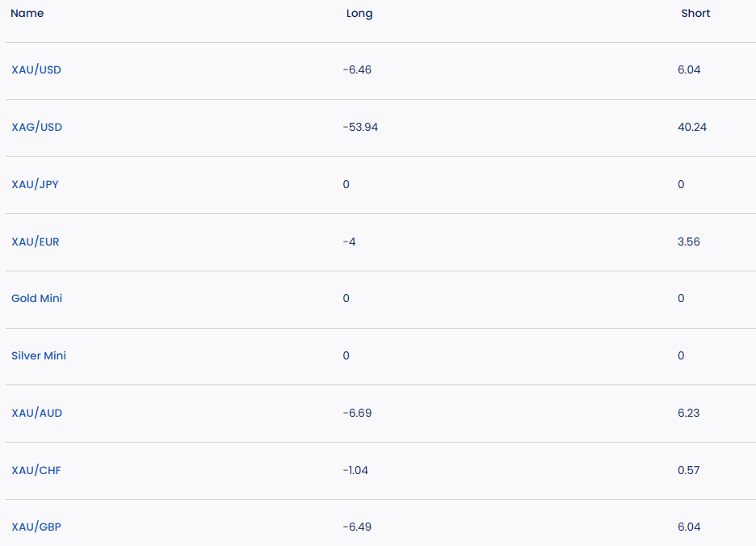
Task: Click the XAU/CHF long value -1.04
Action: (x=355, y=471)
